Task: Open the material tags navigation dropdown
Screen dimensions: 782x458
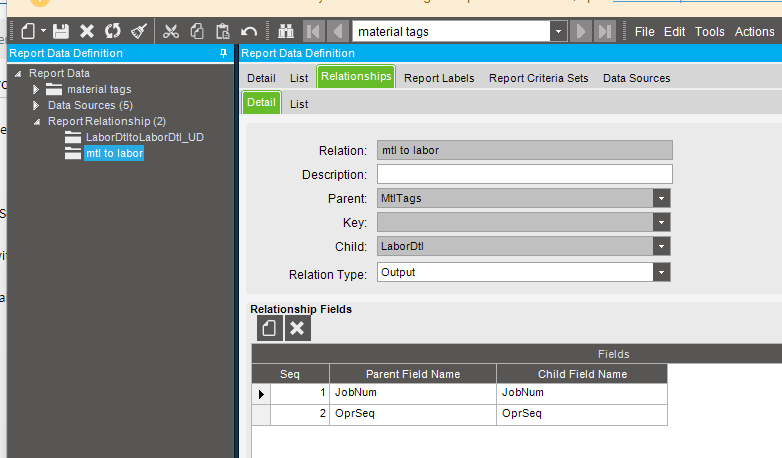Action: tap(559, 31)
